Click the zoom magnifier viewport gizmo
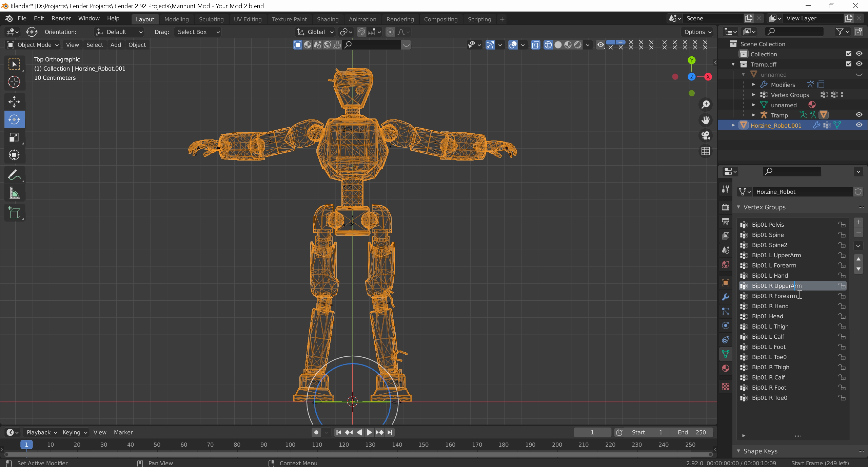Screen dimensions: 868x467 (x=706, y=104)
